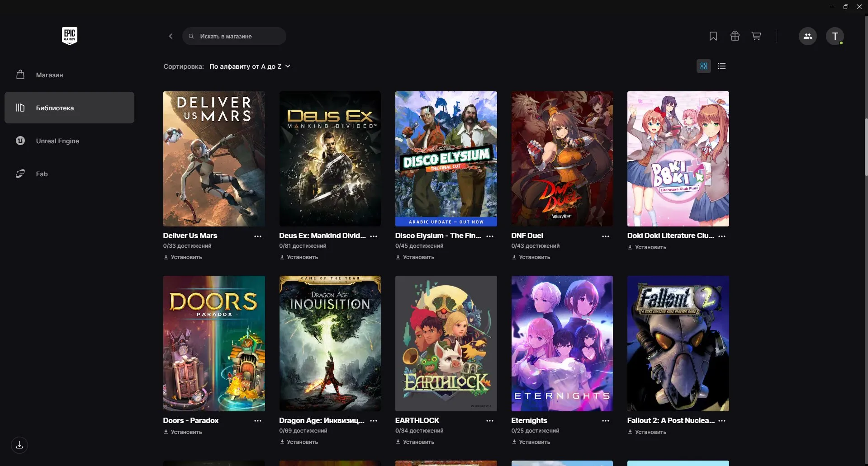Open Fab in sidebar
868x466 pixels.
tap(69, 174)
